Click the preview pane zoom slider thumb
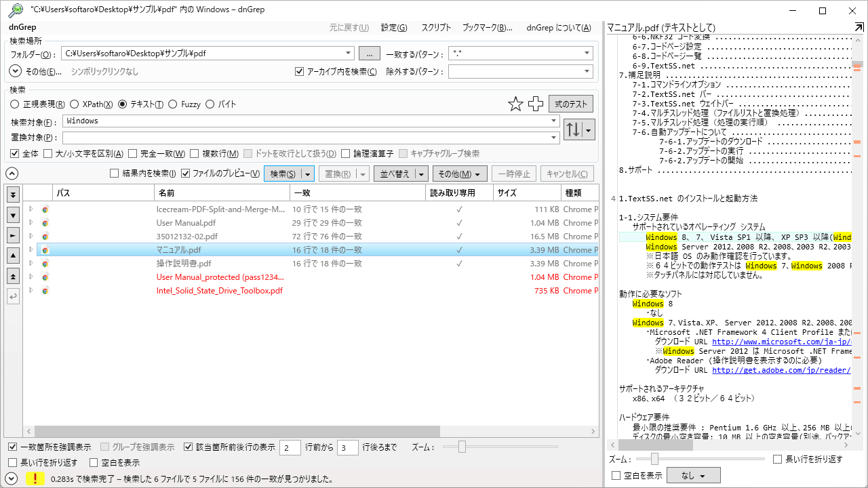868x488 pixels. [x=654, y=459]
